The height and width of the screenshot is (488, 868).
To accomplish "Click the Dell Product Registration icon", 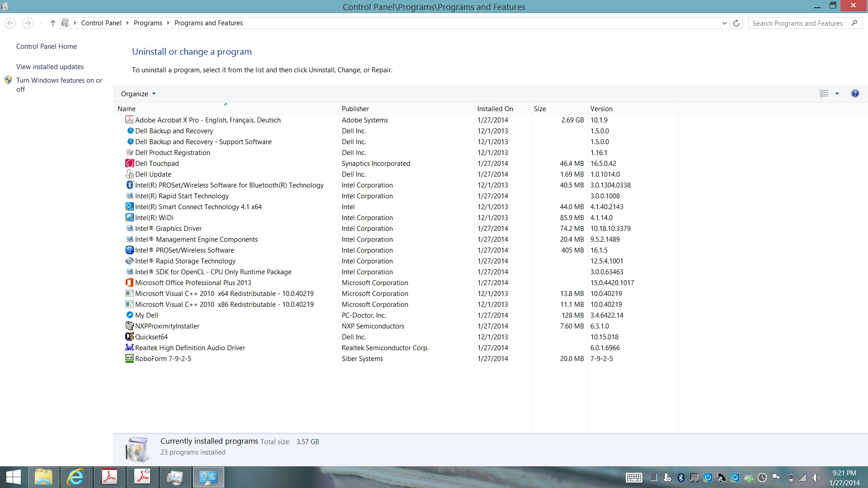I will pyautogui.click(x=129, y=152).
